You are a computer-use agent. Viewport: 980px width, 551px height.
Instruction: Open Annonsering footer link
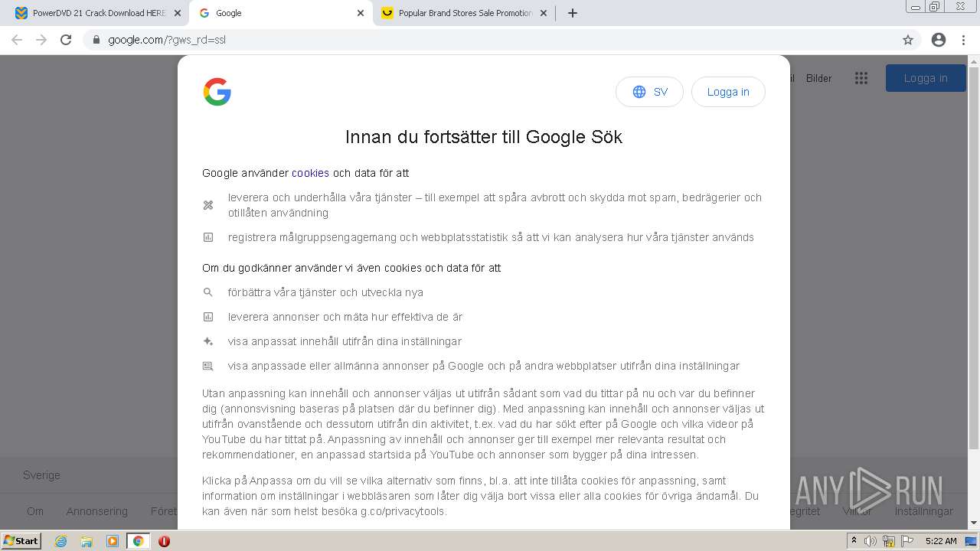tap(97, 511)
